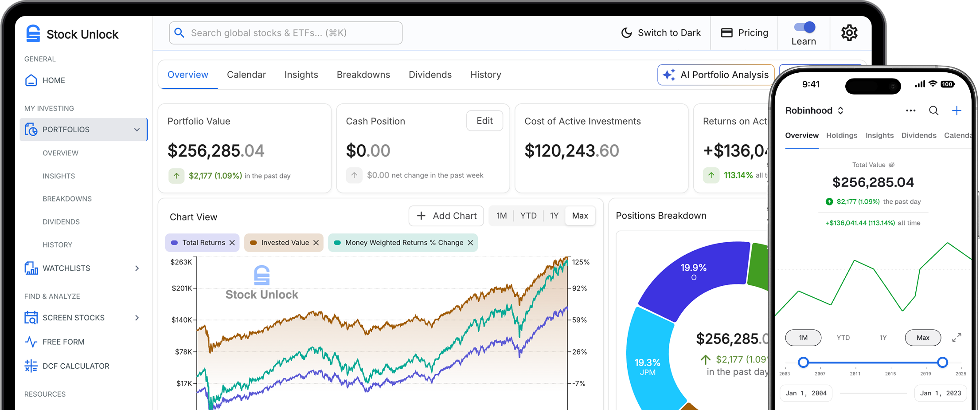This screenshot has width=980, height=410.
Task: Switch to Dark mode
Action: (x=661, y=33)
